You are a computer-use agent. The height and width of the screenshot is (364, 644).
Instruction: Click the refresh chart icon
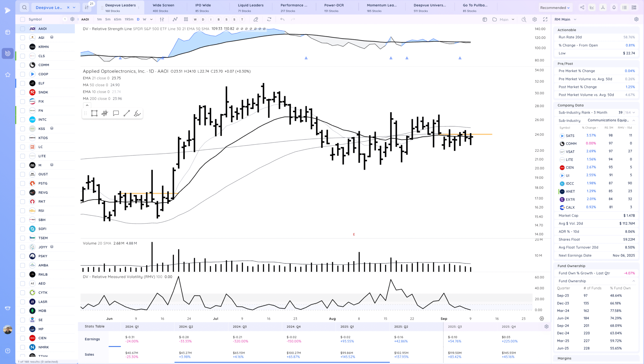click(269, 19)
